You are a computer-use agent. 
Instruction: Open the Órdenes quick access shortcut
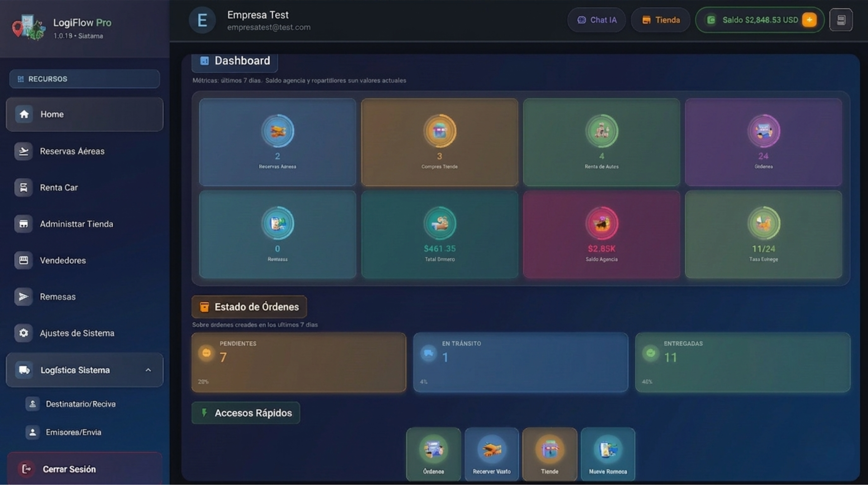point(433,454)
